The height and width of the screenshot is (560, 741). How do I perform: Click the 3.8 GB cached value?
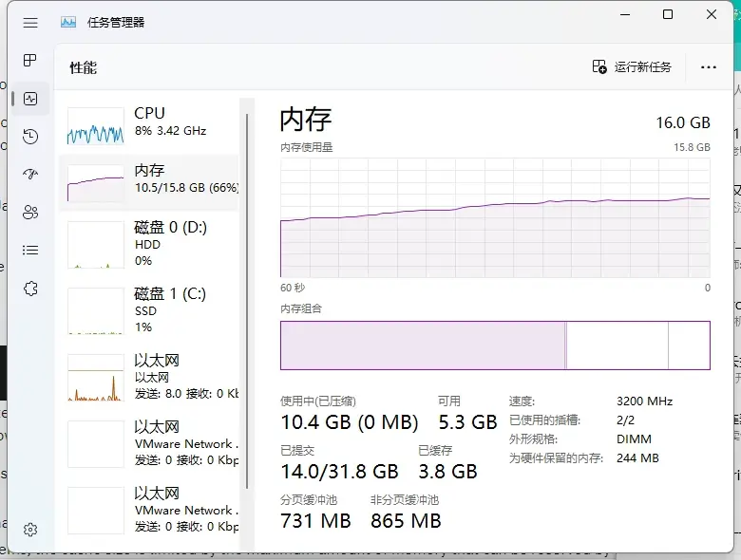click(447, 471)
